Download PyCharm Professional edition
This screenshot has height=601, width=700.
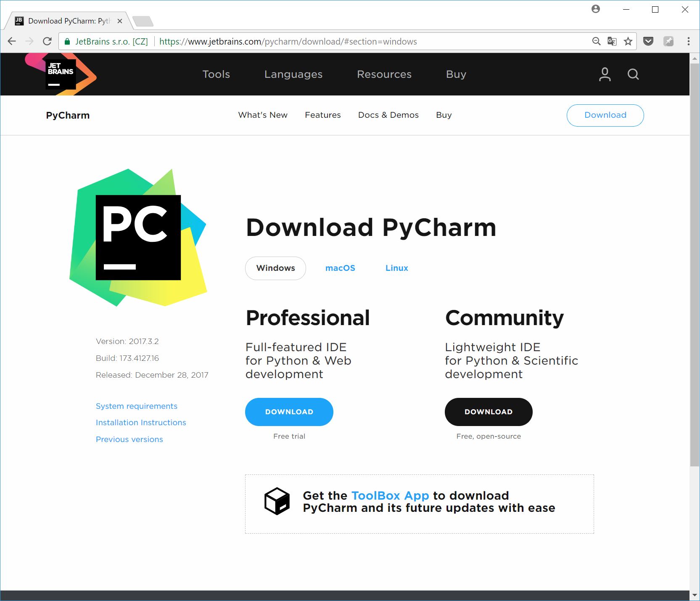click(289, 412)
